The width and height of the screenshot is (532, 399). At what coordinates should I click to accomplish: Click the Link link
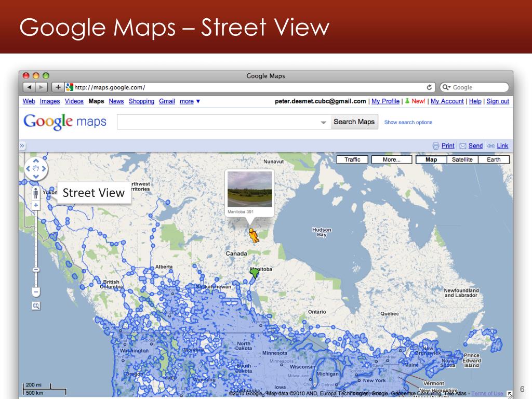click(502, 145)
